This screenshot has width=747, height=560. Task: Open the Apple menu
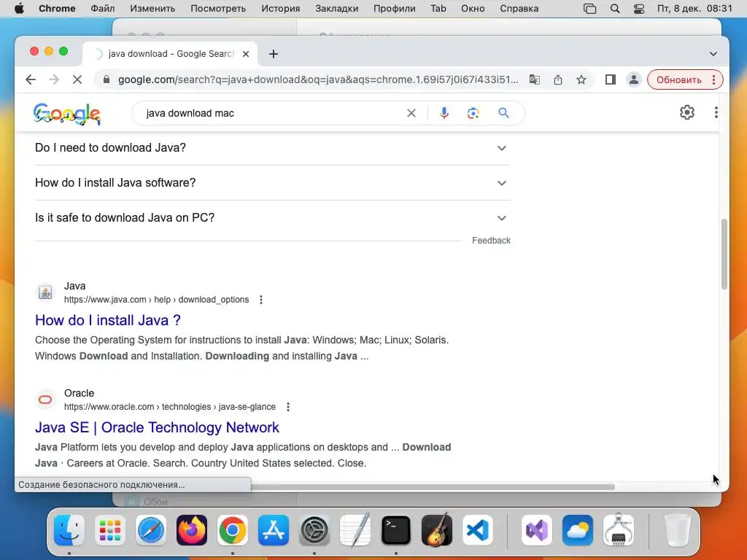pyautogui.click(x=19, y=9)
